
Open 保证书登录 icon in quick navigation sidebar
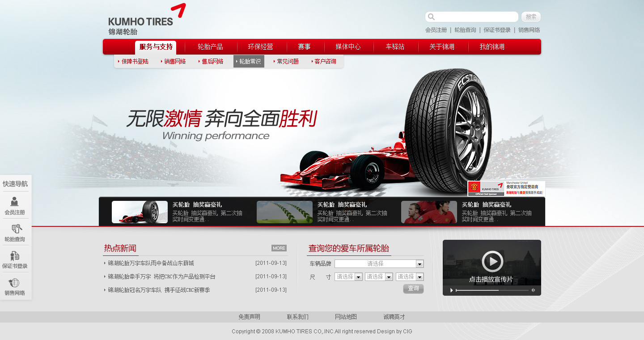coord(15,256)
